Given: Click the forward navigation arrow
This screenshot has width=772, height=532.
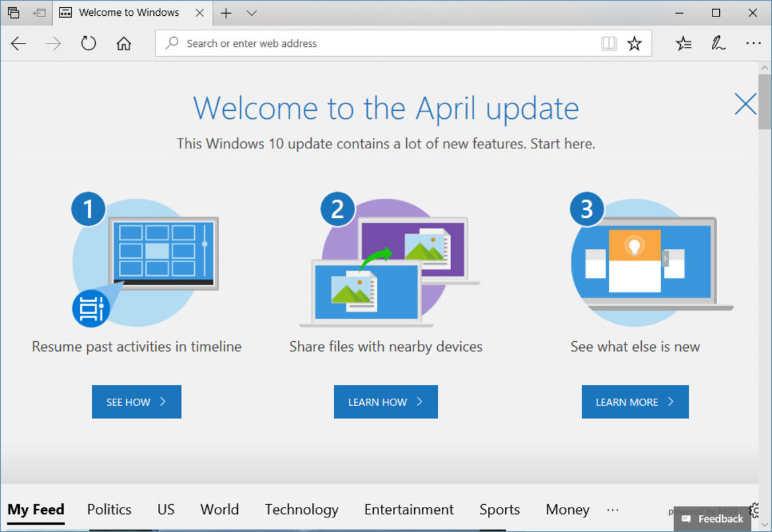Looking at the screenshot, I should [x=53, y=44].
